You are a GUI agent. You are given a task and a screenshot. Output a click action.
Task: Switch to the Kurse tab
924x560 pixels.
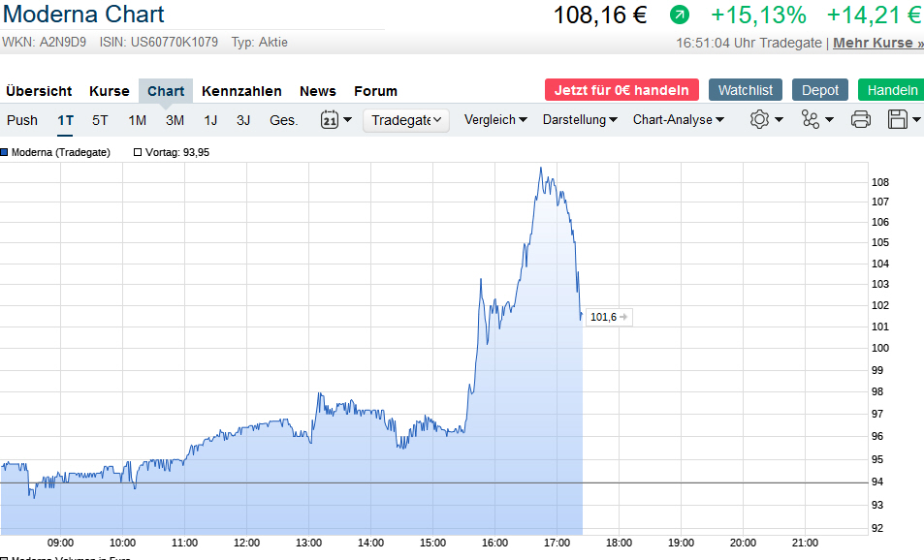click(109, 91)
